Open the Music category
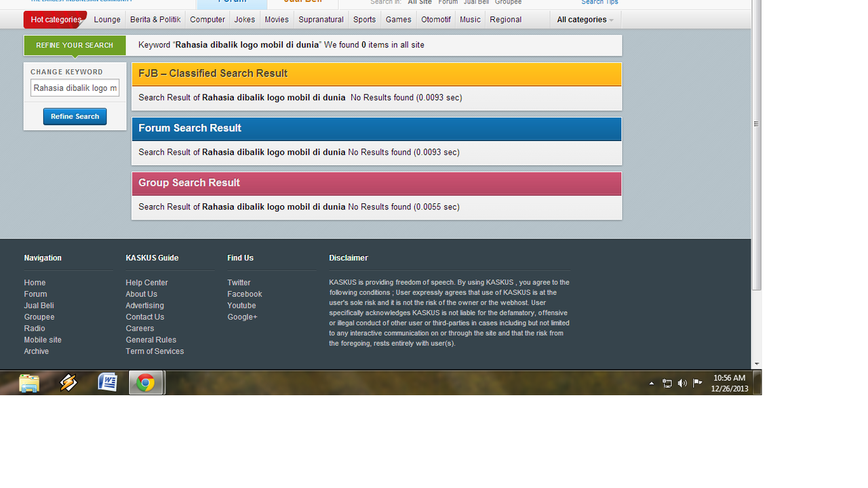The width and height of the screenshot is (868, 488). click(470, 20)
